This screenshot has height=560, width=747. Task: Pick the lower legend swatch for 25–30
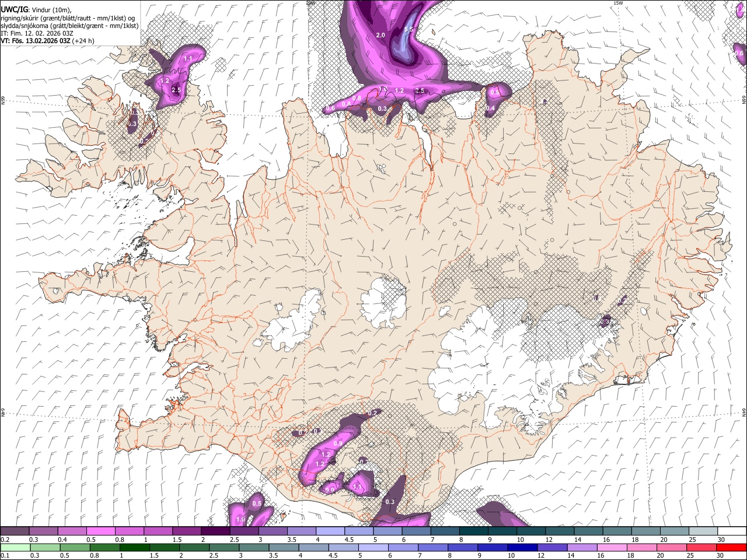(701, 547)
